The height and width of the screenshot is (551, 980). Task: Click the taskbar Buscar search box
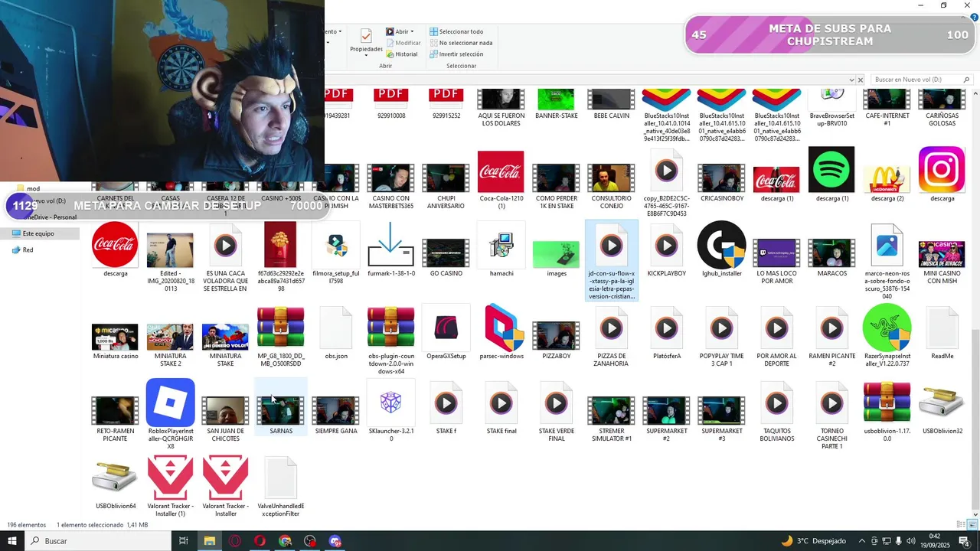[x=98, y=541]
